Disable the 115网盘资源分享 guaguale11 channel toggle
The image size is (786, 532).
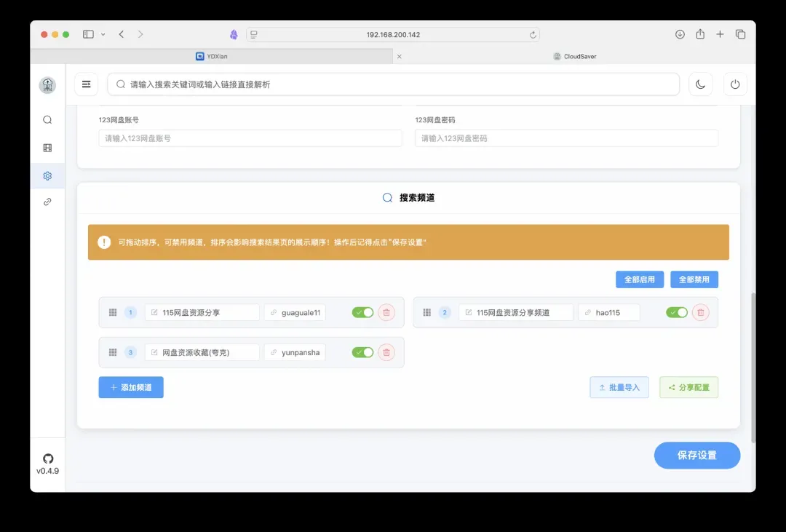point(362,312)
